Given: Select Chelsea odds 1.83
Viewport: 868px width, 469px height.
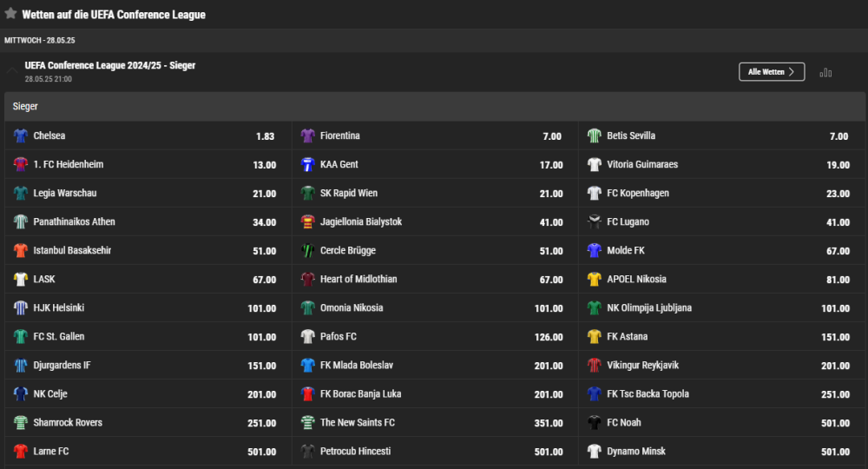Looking at the screenshot, I should tap(265, 136).
